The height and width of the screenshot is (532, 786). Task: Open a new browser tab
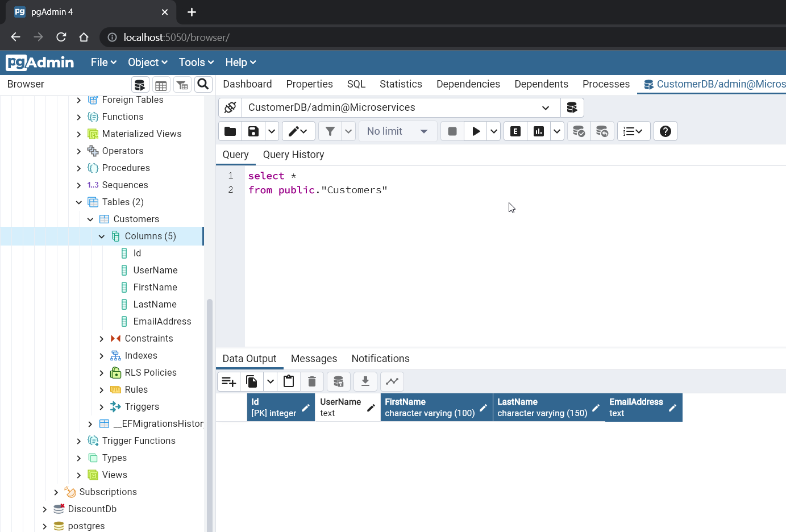192,12
